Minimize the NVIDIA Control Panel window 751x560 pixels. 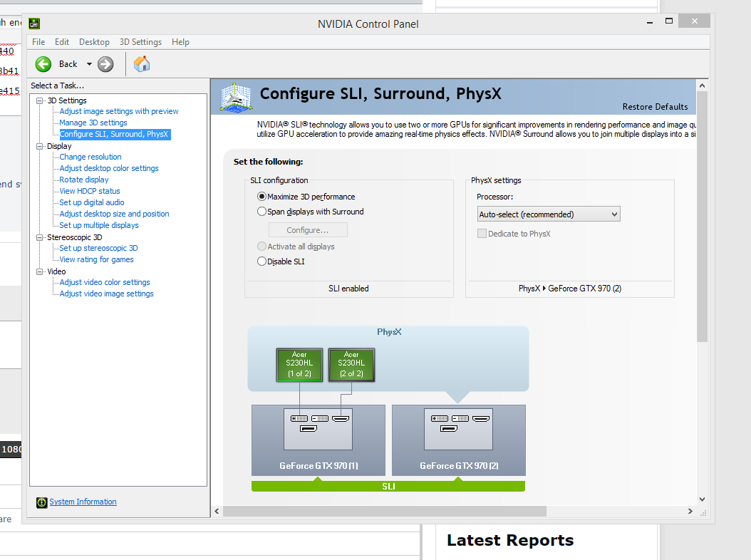coord(650,22)
